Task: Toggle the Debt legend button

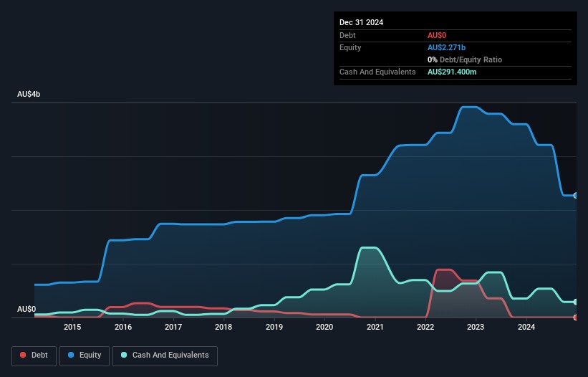Action: click(x=34, y=355)
